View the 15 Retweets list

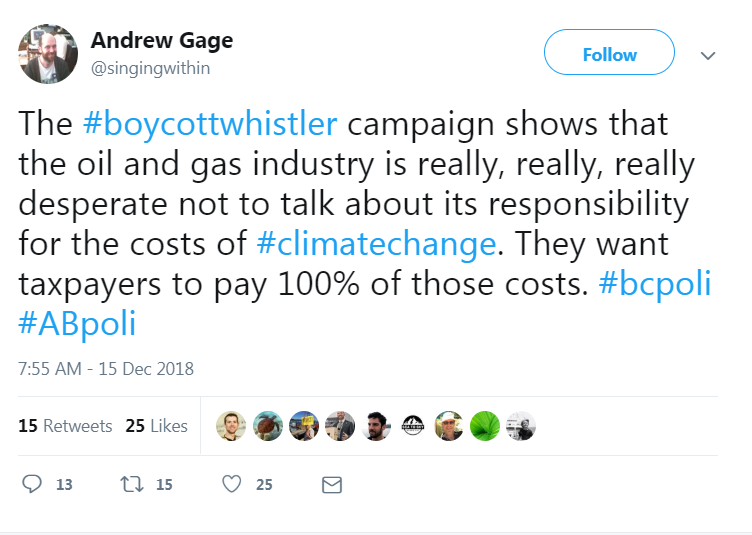point(65,426)
